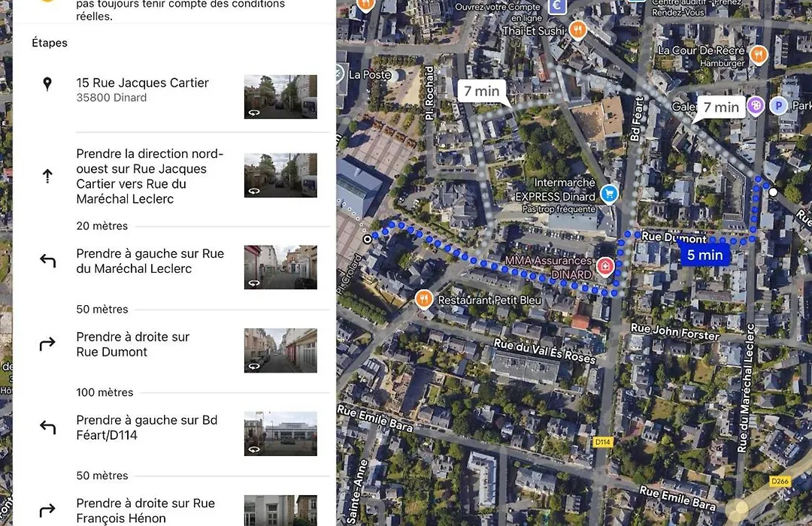Click the Thaï Et Sushi restaurant pin
The height and width of the screenshot is (526, 812).
577,30
